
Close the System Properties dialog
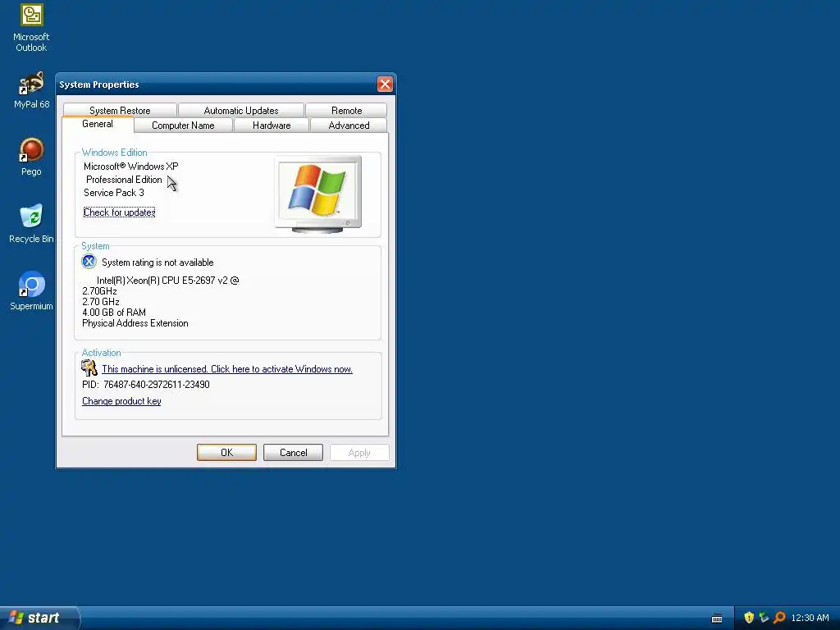(385, 84)
